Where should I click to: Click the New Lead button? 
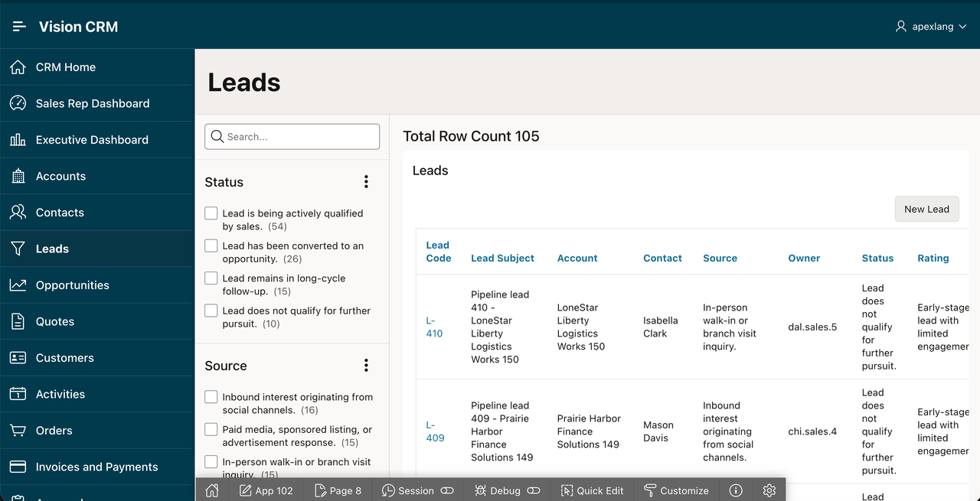click(926, 209)
